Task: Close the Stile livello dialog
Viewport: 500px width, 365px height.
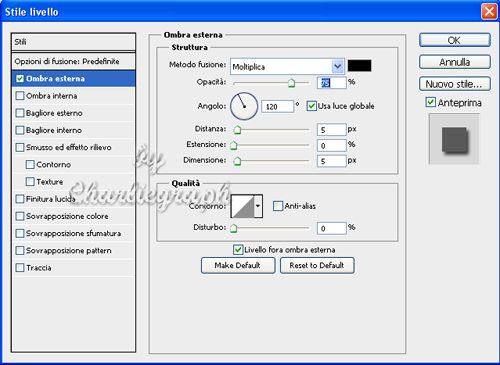Action: click(489, 12)
